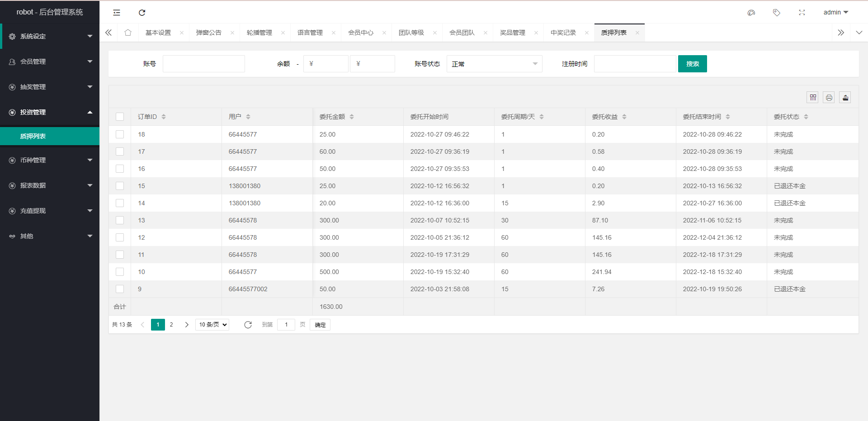This screenshot has width=868, height=421.
Task: Open the column display settings icon above table
Action: (x=812, y=97)
